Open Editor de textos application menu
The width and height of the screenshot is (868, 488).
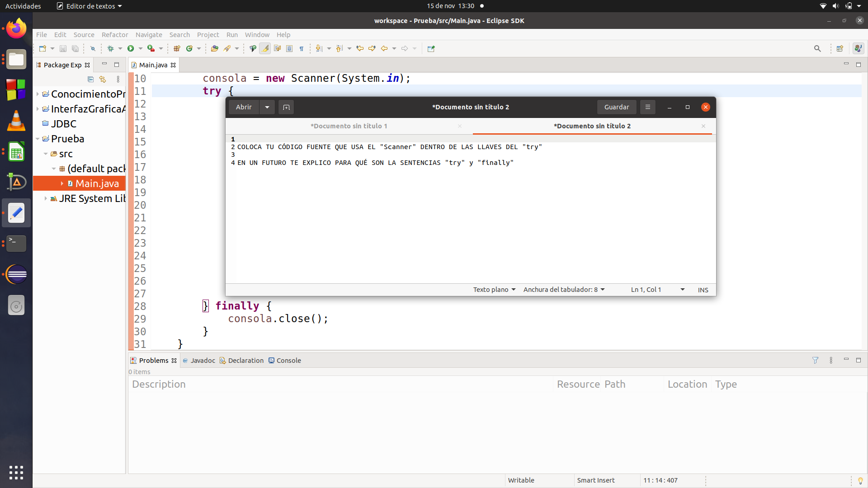coord(90,6)
